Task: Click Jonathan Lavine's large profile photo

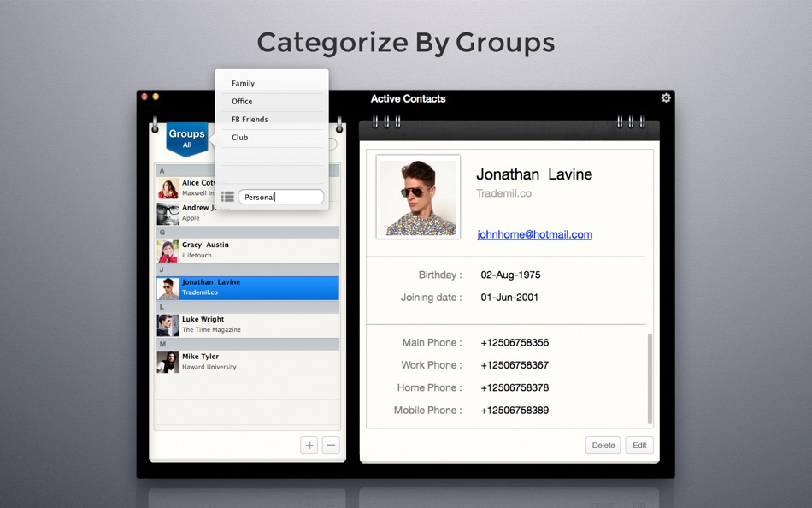Action: tap(419, 197)
